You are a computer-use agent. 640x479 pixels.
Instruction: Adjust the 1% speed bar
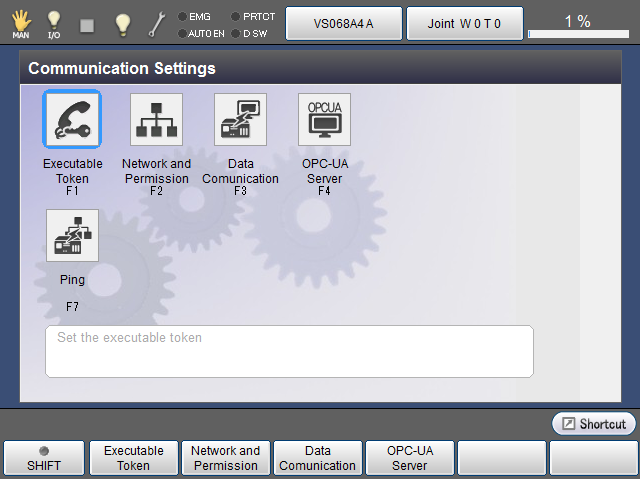click(578, 33)
